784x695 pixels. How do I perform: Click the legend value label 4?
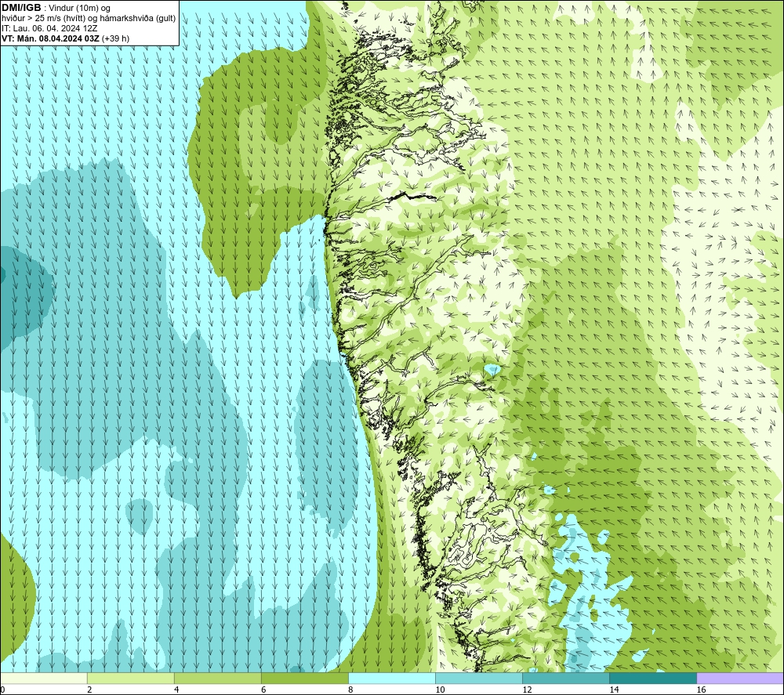click(x=176, y=690)
